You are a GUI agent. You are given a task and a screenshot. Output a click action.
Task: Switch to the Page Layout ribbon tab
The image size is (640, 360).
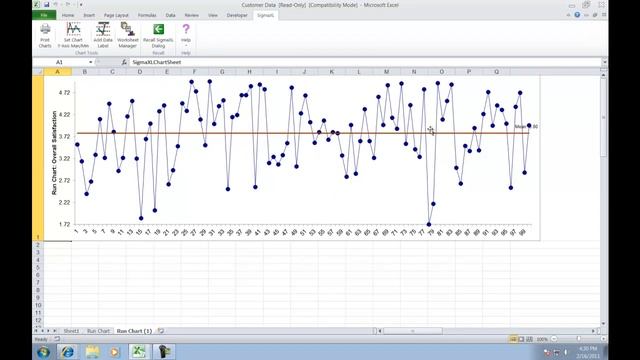pyautogui.click(x=116, y=15)
